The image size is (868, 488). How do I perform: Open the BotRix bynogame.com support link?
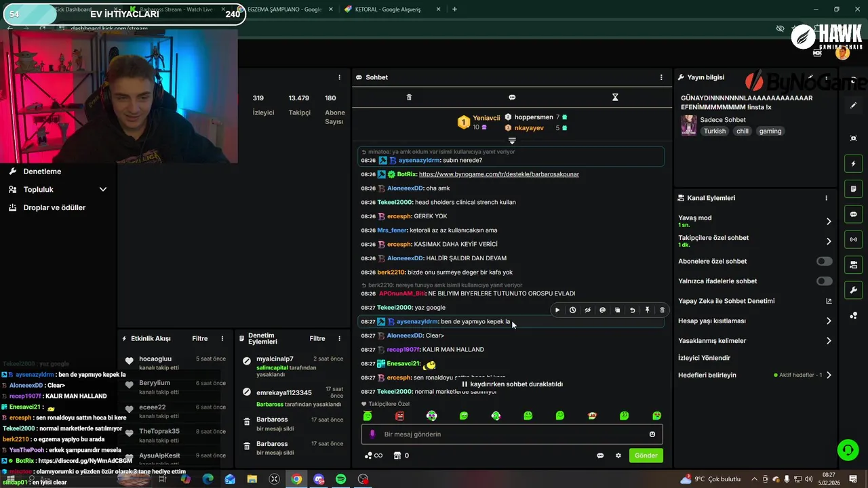pyautogui.click(x=498, y=174)
